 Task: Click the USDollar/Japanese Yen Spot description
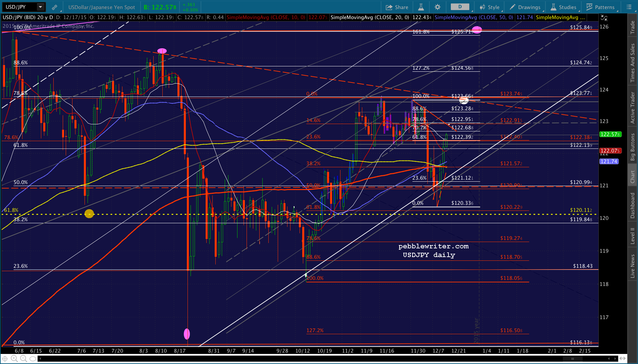102,7
